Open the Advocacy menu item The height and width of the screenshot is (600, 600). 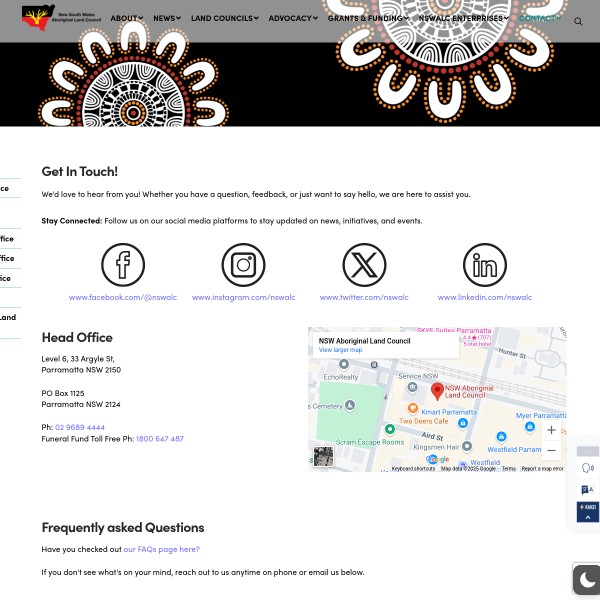[x=292, y=18]
